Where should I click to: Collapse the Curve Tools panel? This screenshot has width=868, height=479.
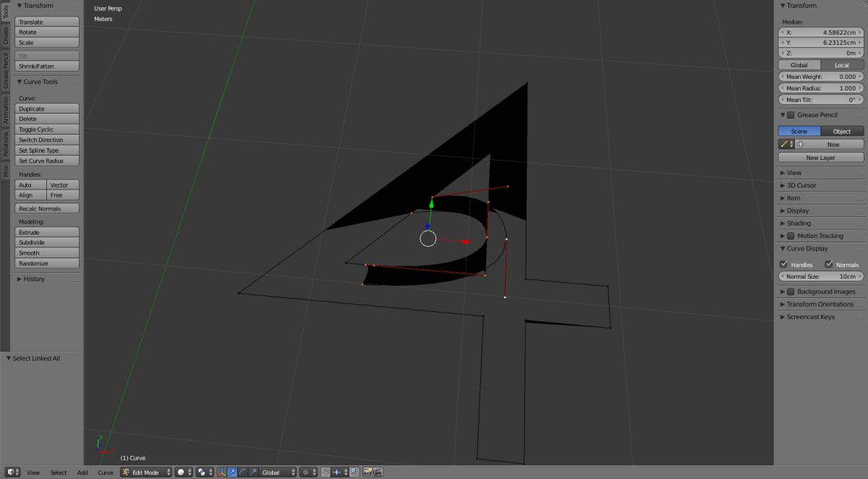[x=40, y=82]
